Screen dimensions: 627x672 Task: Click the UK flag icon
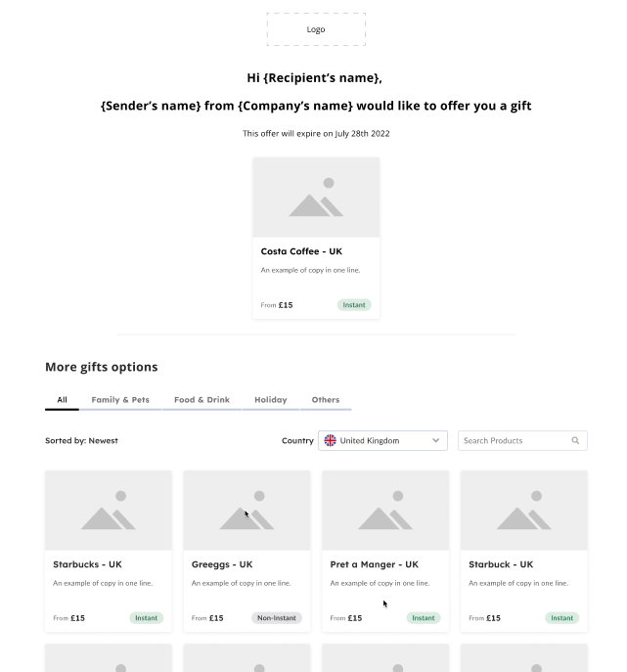tap(330, 440)
